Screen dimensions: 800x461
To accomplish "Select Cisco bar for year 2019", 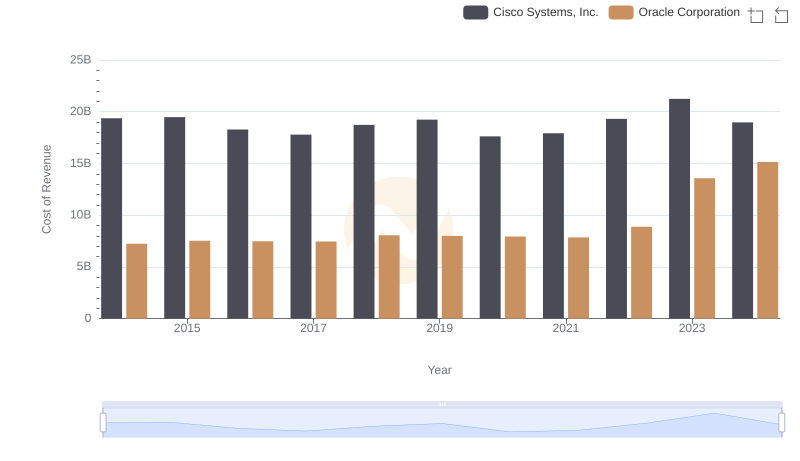I will [x=427, y=219].
